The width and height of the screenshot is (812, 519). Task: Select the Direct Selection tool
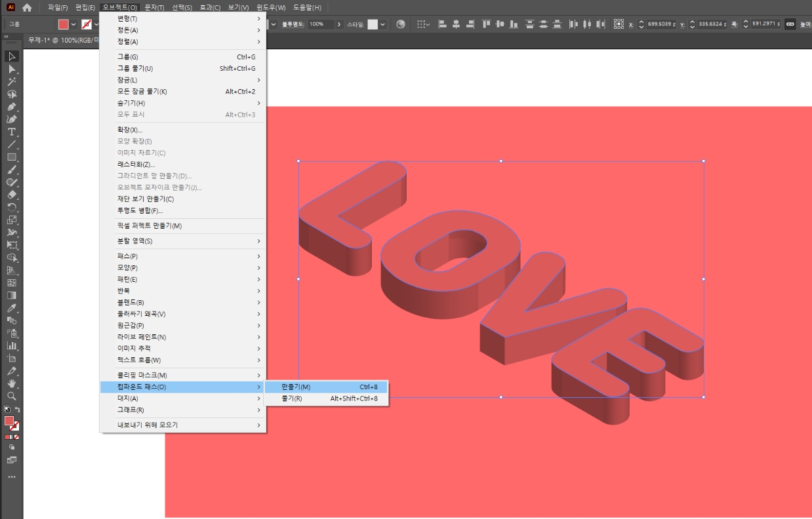click(x=12, y=69)
